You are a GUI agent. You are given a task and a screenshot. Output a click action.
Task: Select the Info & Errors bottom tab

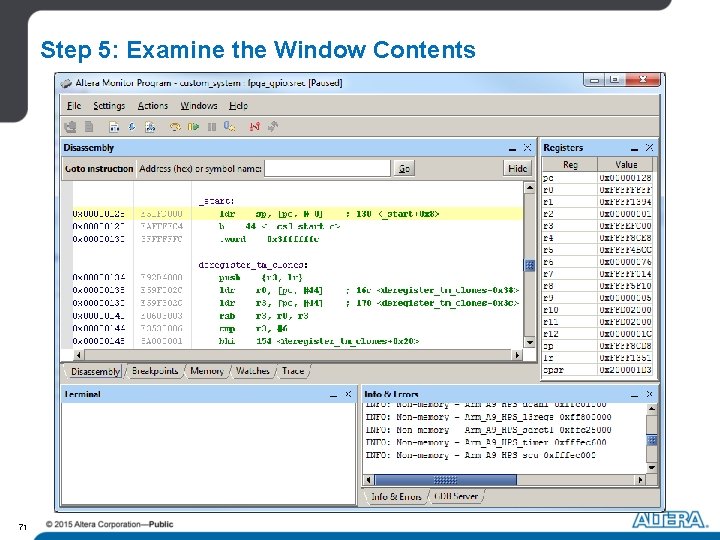[x=396, y=496]
